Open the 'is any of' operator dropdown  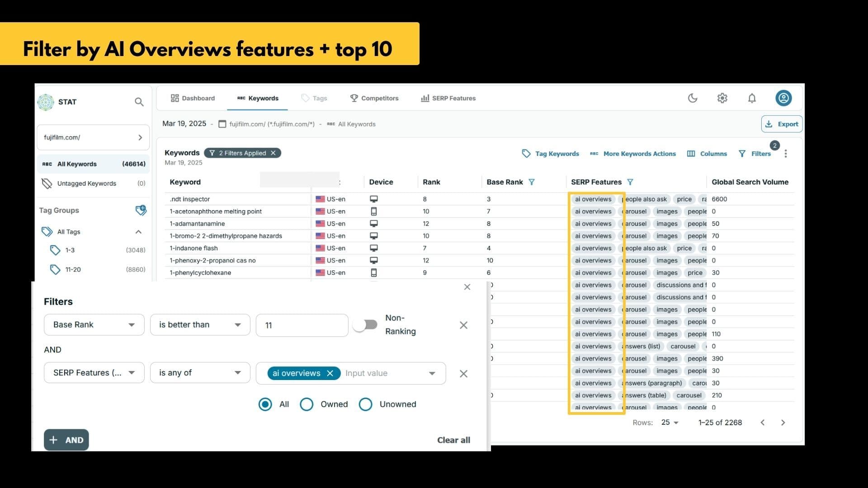pos(200,373)
